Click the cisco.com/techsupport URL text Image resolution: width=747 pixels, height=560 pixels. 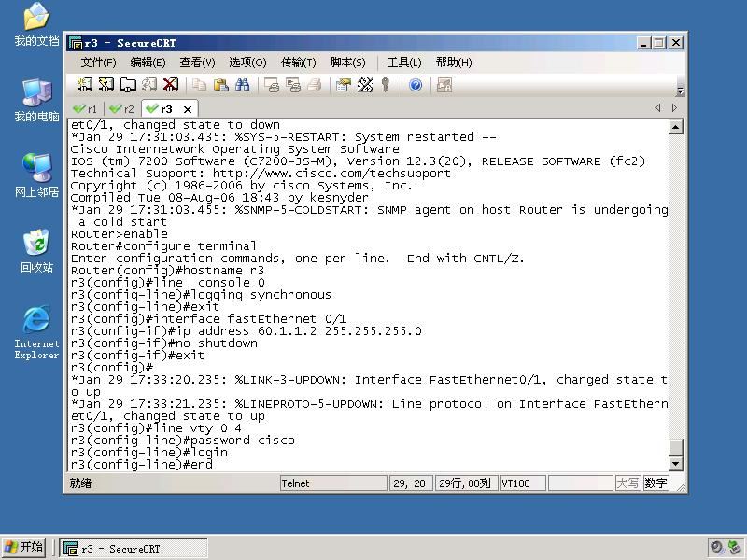click(331, 174)
